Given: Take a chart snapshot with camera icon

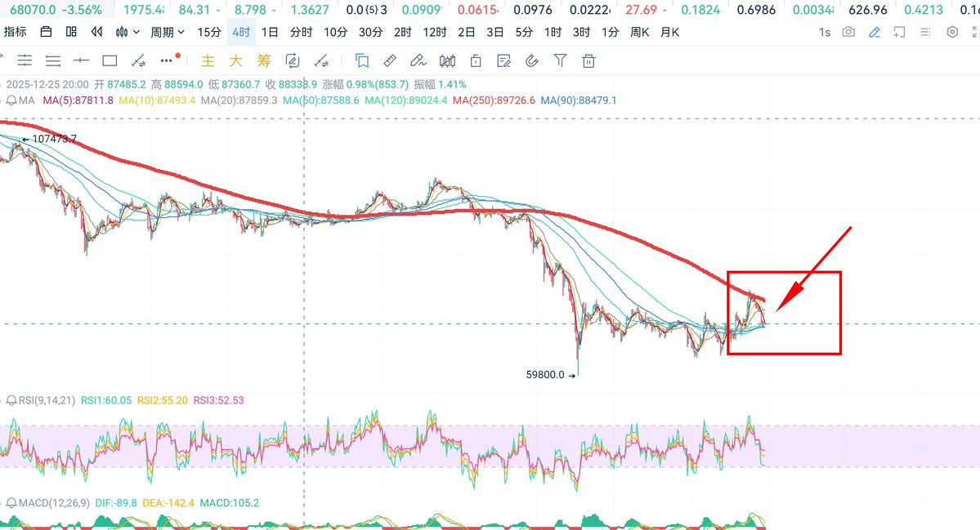Looking at the screenshot, I should click(848, 32).
